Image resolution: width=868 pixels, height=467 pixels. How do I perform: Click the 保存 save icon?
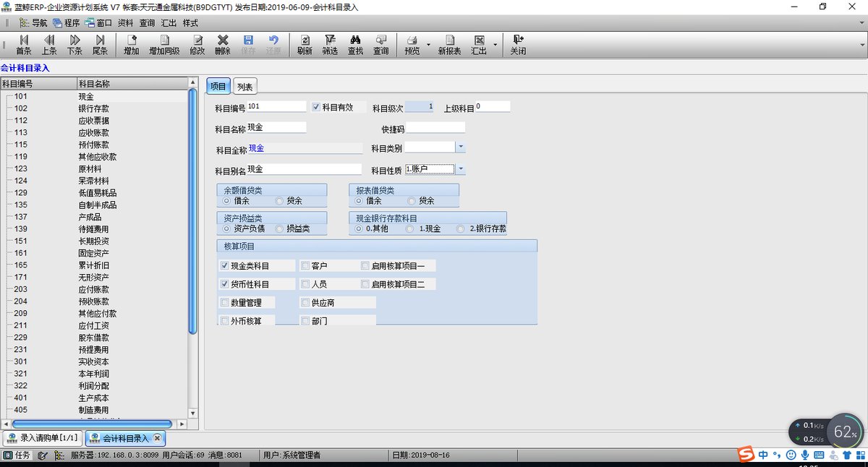point(248,45)
